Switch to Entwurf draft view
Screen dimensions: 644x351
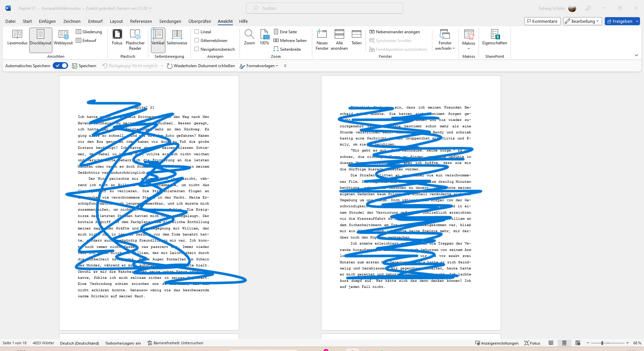coord(86,41)
